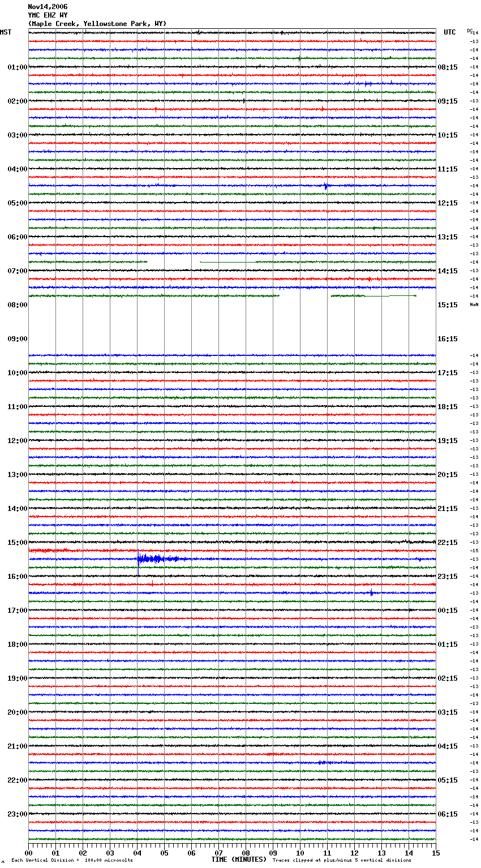Select the 18:00 MST time label
This screenshot has height=868, width=481.
pos(18,644)
